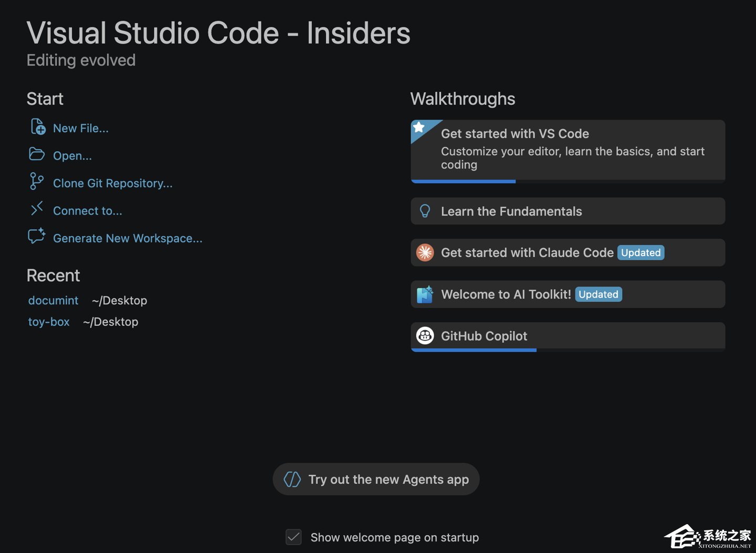Click the 'Customize your editor' description text
Viewport: 756px width, 553px height.
tap(572, 158)
